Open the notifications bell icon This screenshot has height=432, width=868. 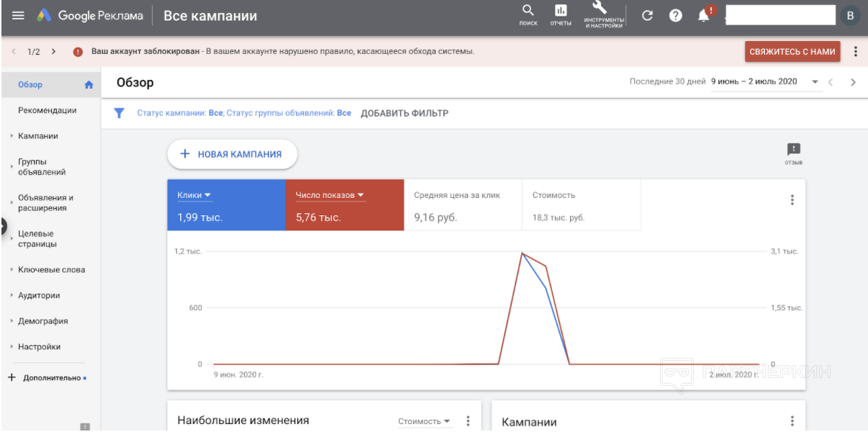(x=705, y=16)
